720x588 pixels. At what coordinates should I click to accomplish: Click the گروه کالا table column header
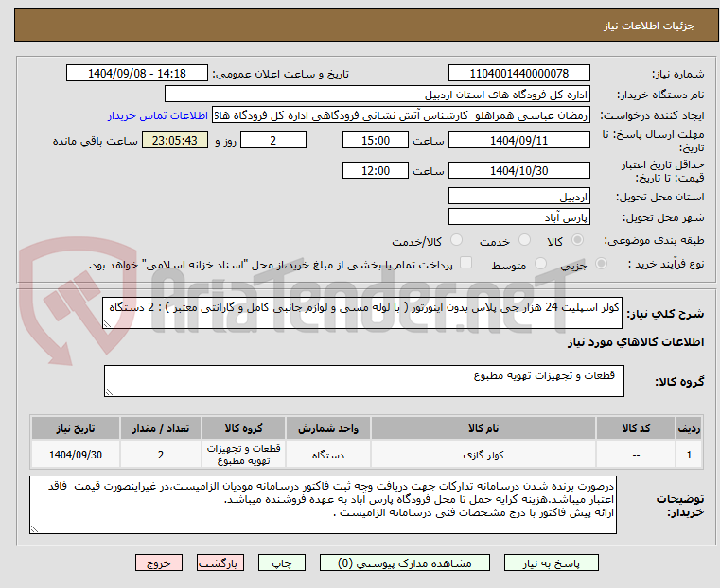243,428
